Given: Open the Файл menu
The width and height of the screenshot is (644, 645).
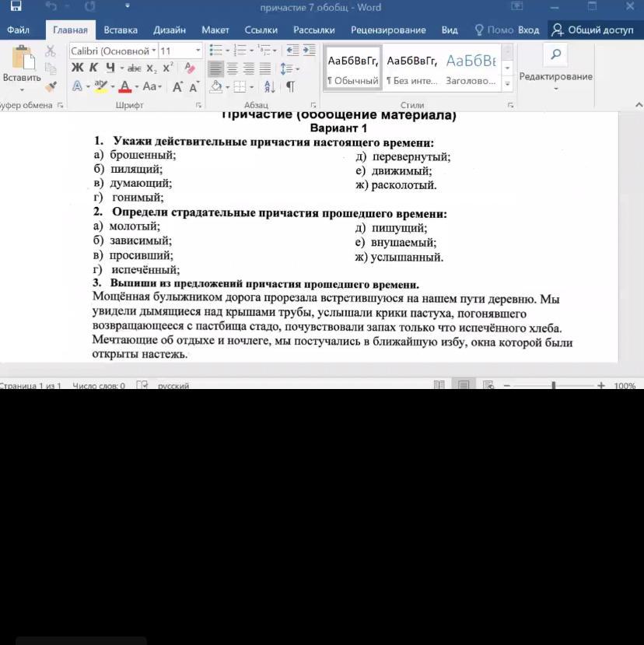Looking at the screenshot, I should click(x=18, y=30).
